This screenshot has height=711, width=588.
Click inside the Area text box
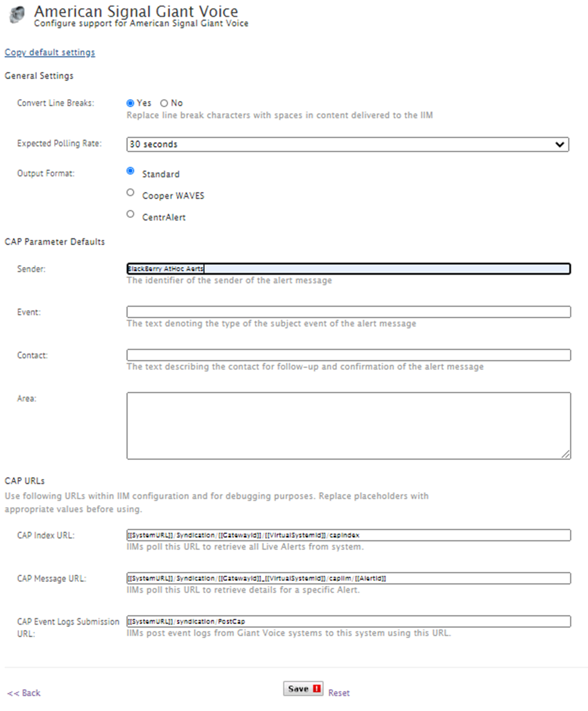pos(349,426)
